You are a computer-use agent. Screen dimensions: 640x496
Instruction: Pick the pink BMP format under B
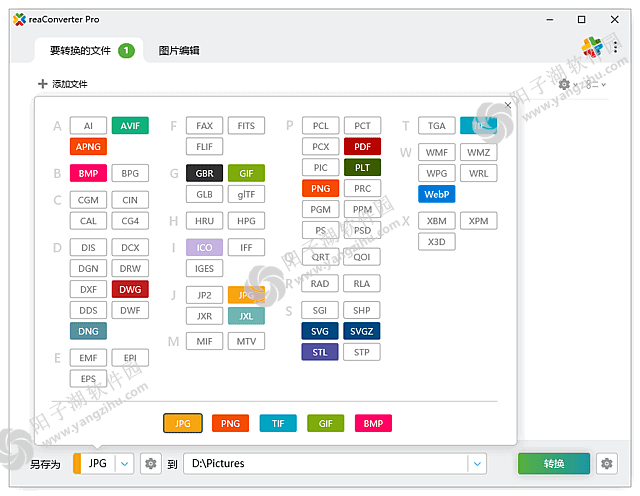pos(88,173)
